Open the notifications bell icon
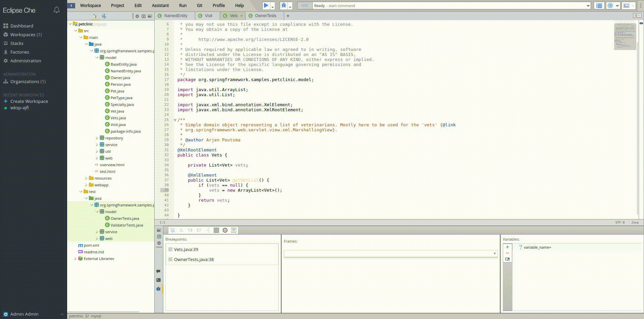The height and width of the screenshot is (319, 644). (57, 10)
